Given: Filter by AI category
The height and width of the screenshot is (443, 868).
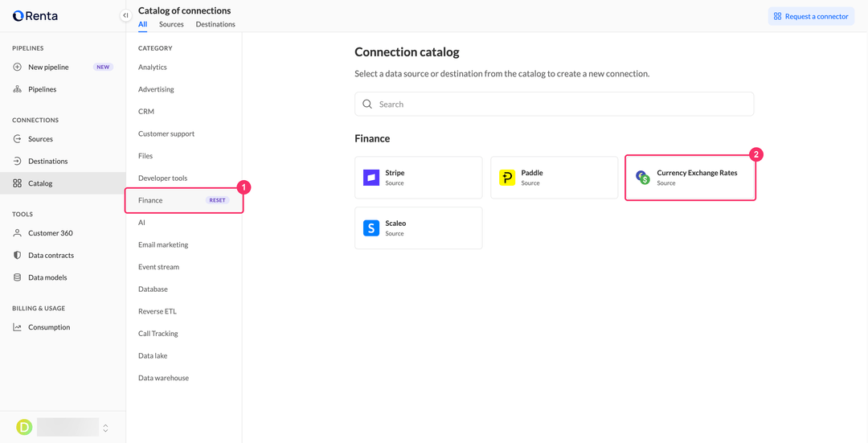Looking at the screenshot, I should pyautogui.click(x=141, y=222).
